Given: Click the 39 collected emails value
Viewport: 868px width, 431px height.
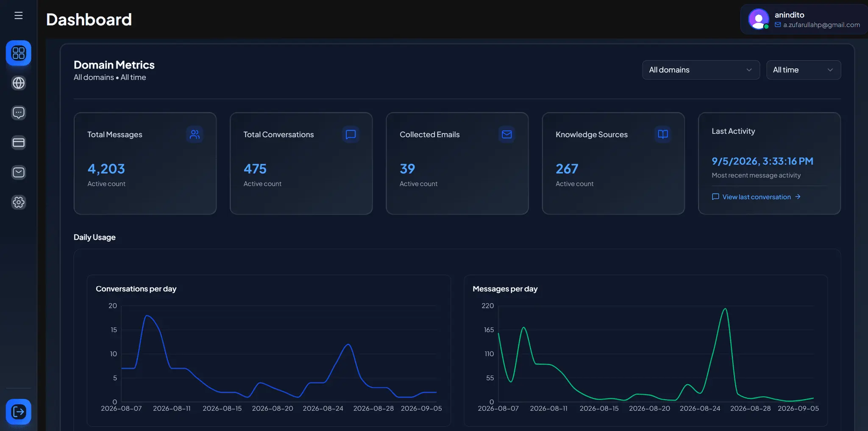Looking at the screenshot, I should coord(407,169).
